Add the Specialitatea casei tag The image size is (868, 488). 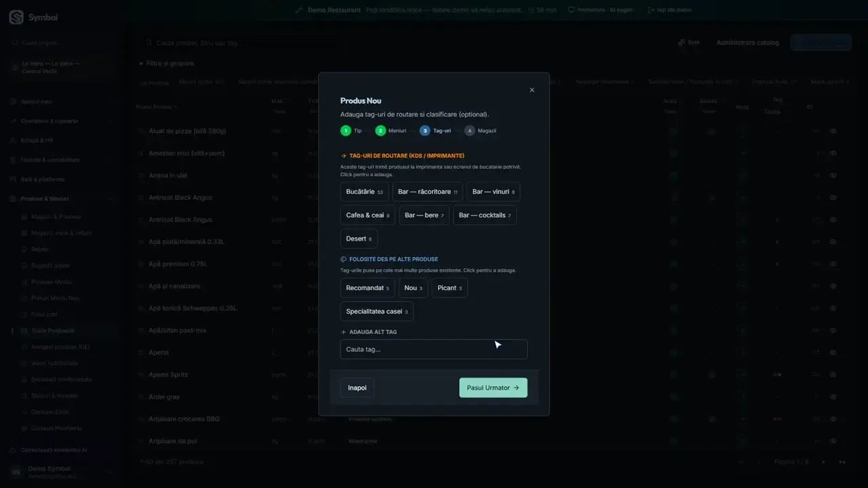[377, 312]
